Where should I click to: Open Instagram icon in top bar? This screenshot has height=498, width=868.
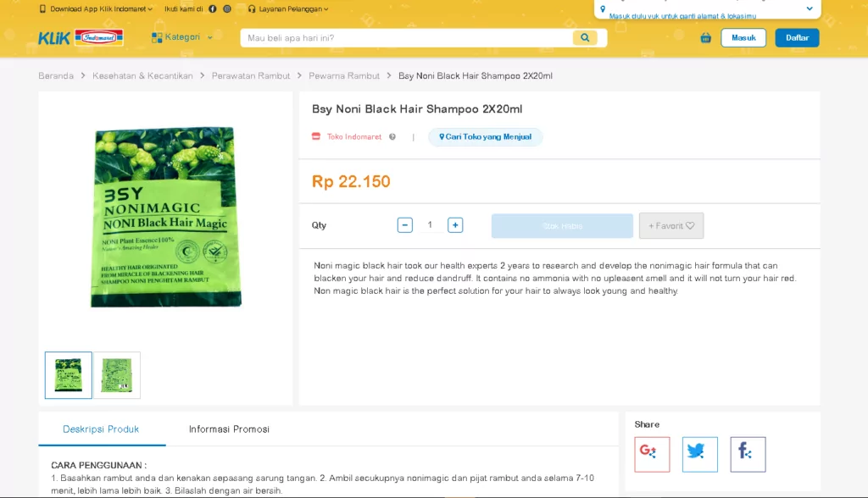click(227, 8)
